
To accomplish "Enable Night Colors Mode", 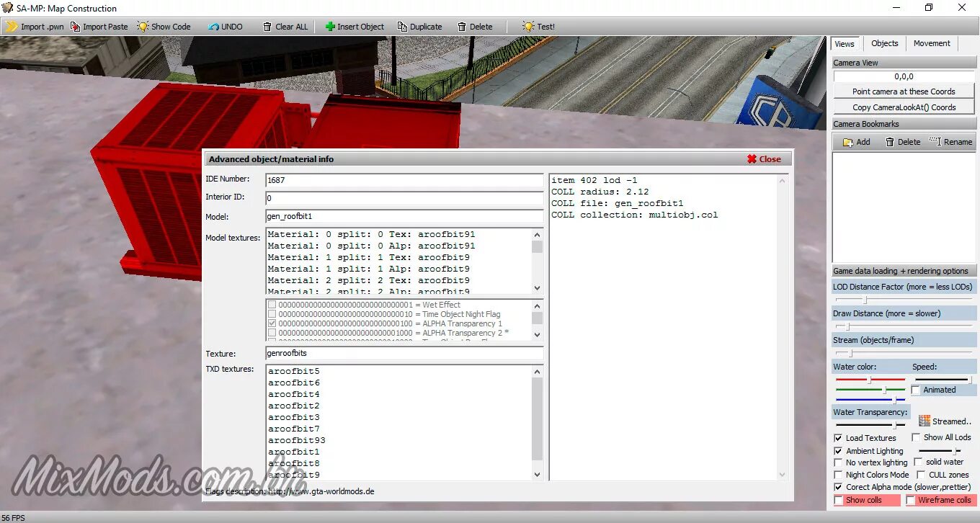I will 838,475.
